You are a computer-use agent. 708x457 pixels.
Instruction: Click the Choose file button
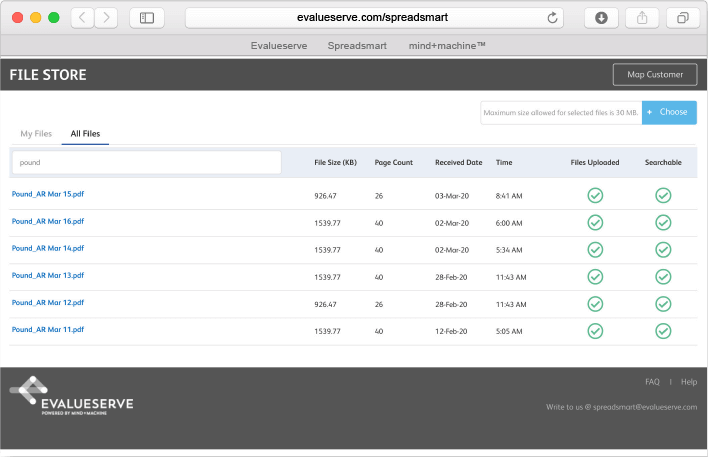[669, 112]
